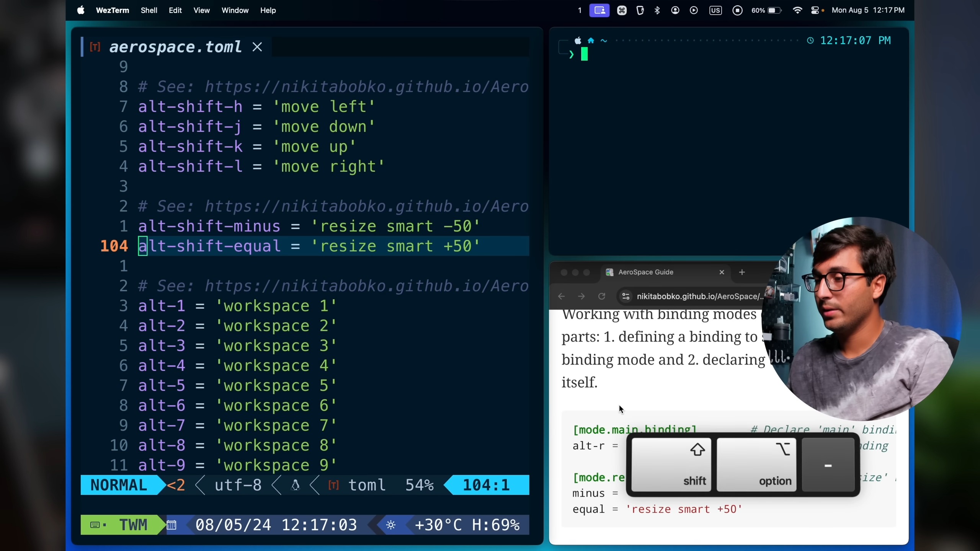Viewport: 980px width, 551px height.
Task: Open Control Center from menu bar
Action: click(815, 10)
